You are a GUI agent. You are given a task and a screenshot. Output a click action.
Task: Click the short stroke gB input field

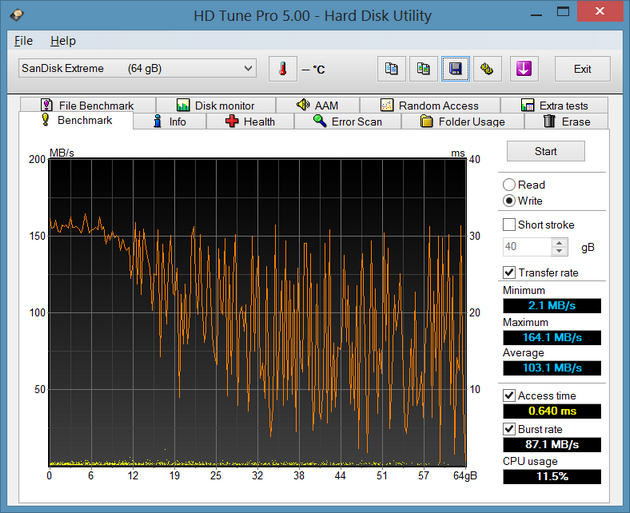click(x=528, y=247)
